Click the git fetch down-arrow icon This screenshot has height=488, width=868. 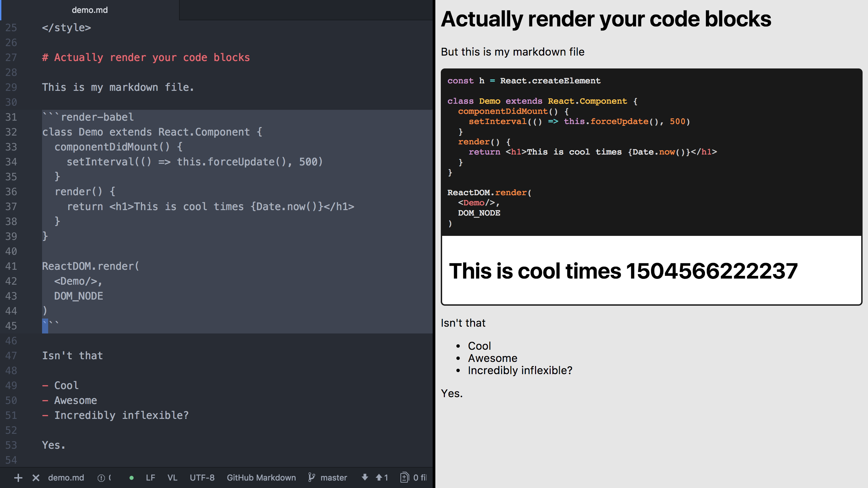click(x=364, y=477)
